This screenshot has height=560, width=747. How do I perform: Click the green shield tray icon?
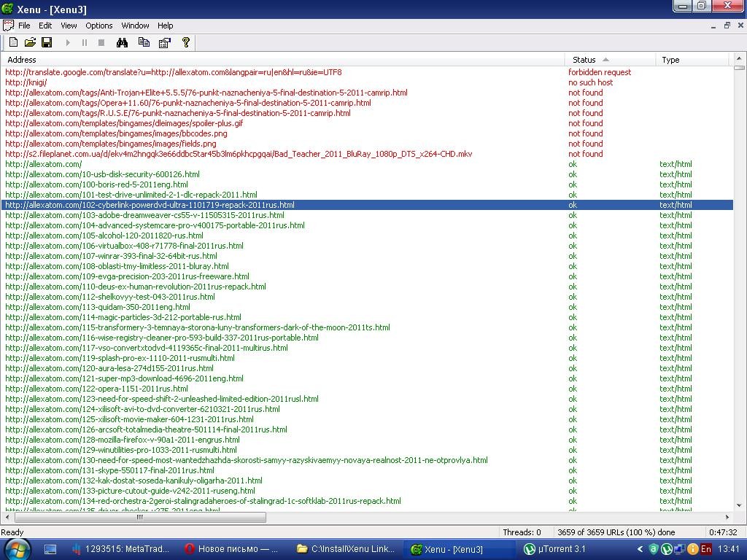(x=653, y=549)
